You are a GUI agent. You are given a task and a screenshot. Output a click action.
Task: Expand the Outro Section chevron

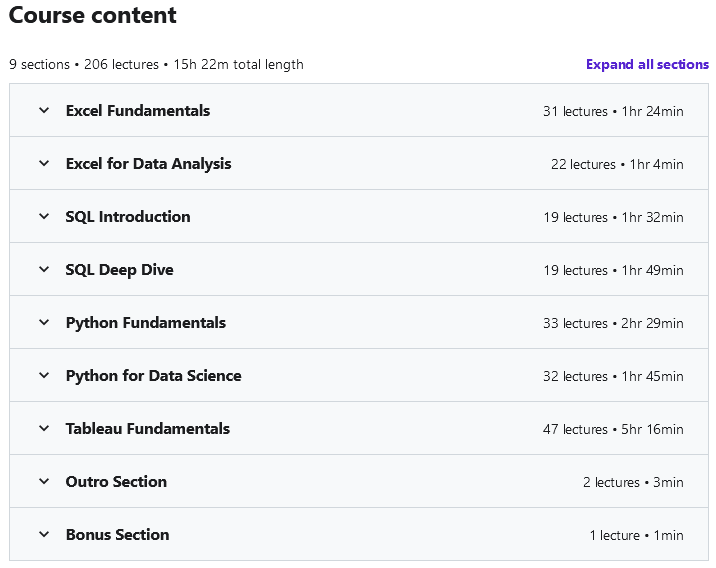(44, 482)
